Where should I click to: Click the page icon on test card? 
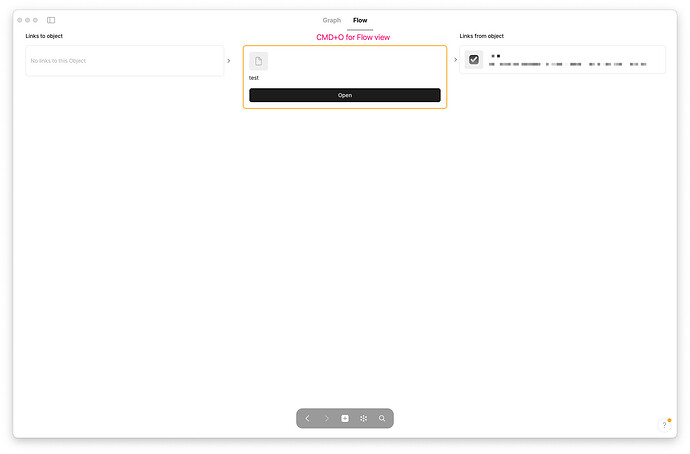[258, 61]
